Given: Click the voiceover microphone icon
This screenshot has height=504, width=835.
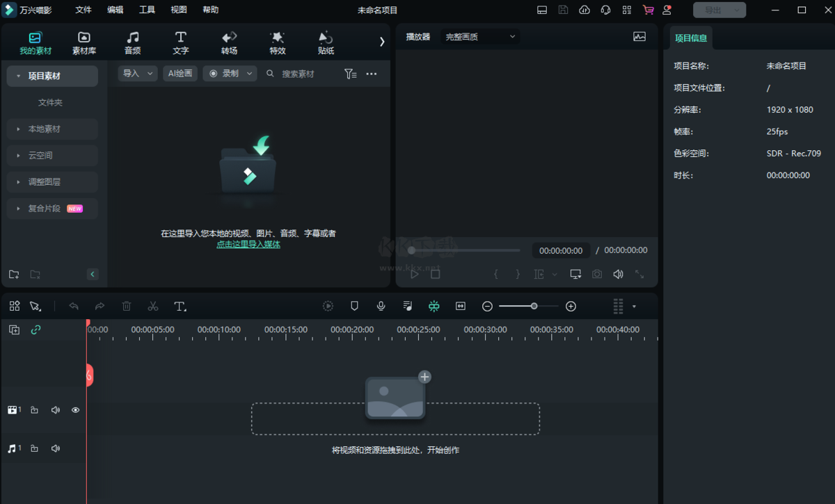Looking at the screenshot, I should point(381,306).
